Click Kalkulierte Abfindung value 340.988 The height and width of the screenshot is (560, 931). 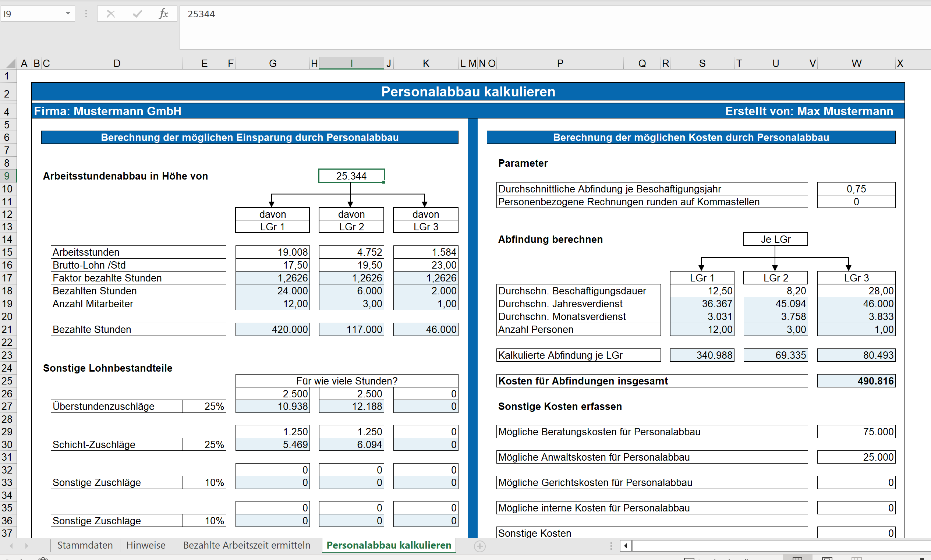tap(702, 355)
